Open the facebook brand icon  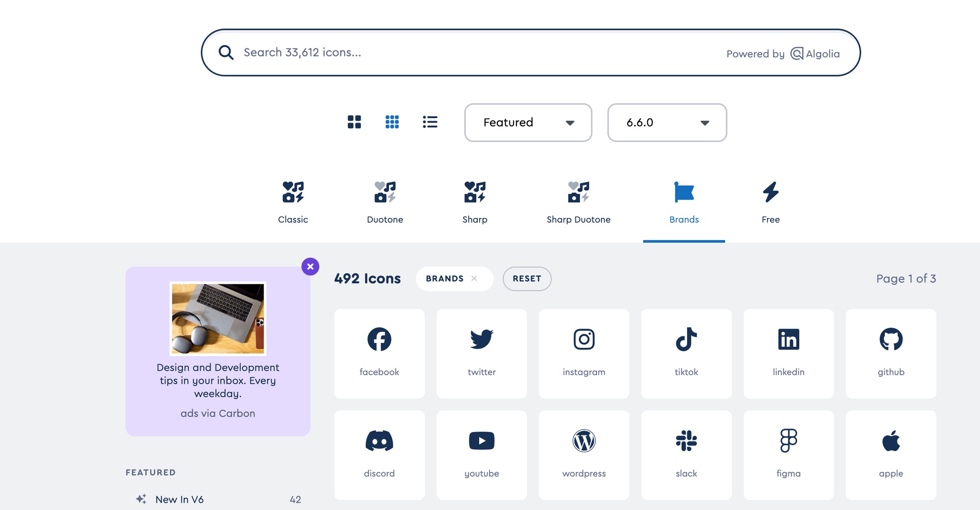(379, 353)
